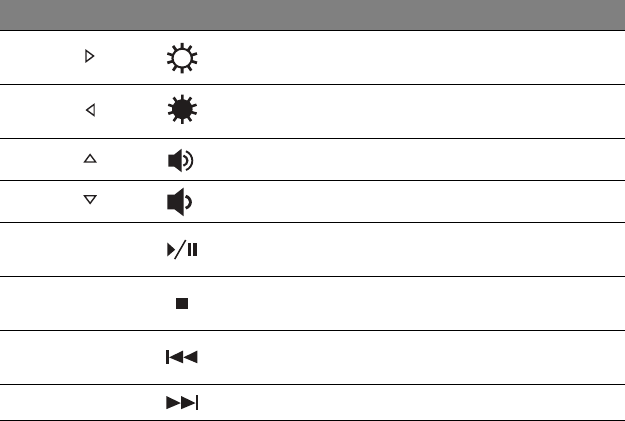Click the brightness down filled sun icon
625x421 pixels.
click(x=183, y=112)
